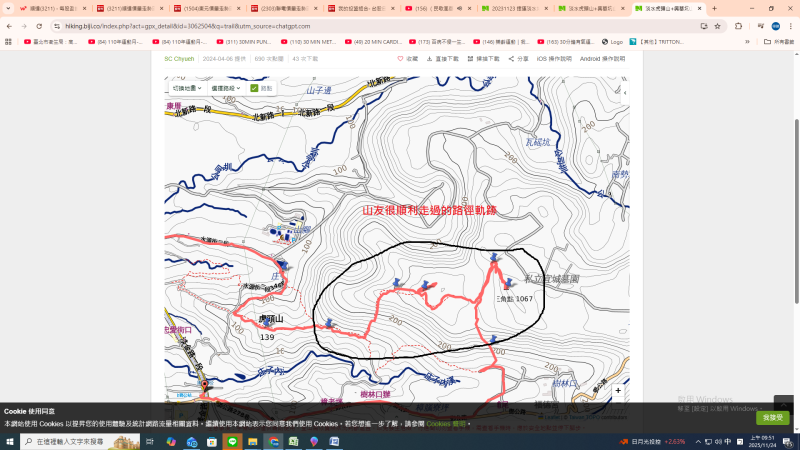Close the (2303) tab
The height and width of the screenshot is (450, 800).
(316, 8)
